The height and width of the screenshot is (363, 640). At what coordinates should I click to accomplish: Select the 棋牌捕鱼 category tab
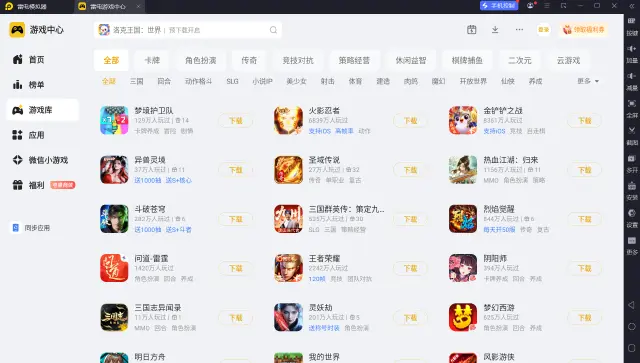click(x=467, y=60)
